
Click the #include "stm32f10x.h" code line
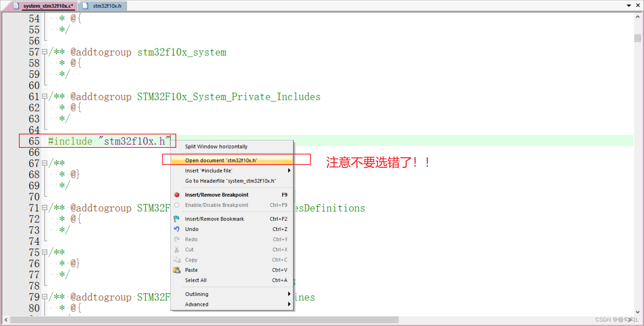coord(109,141)
